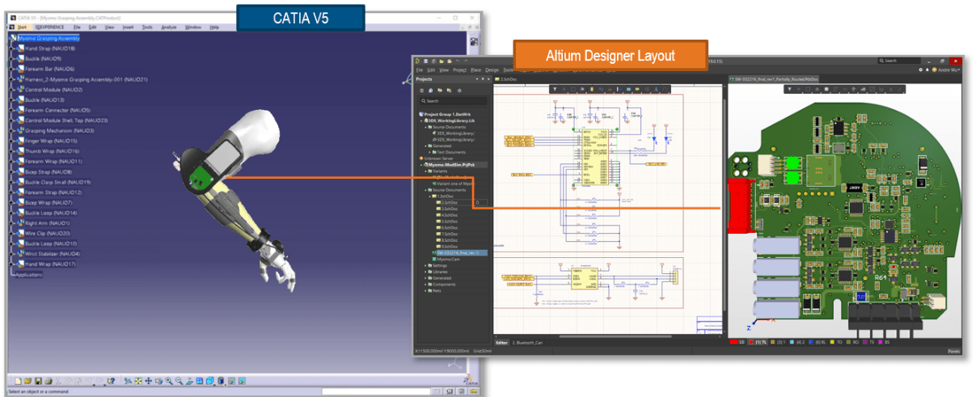Click X/Y coordinate readout in Altium status bar

coord(443,352)
